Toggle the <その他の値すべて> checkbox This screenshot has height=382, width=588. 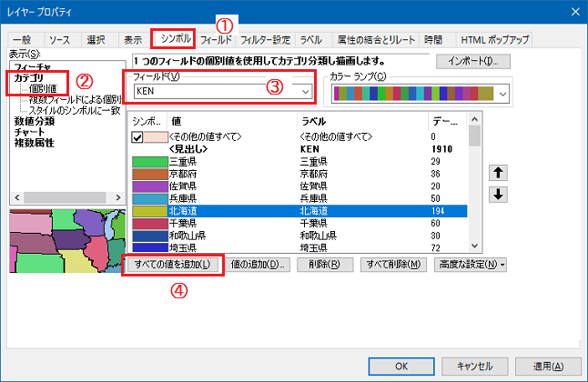[x=137, y=137]
